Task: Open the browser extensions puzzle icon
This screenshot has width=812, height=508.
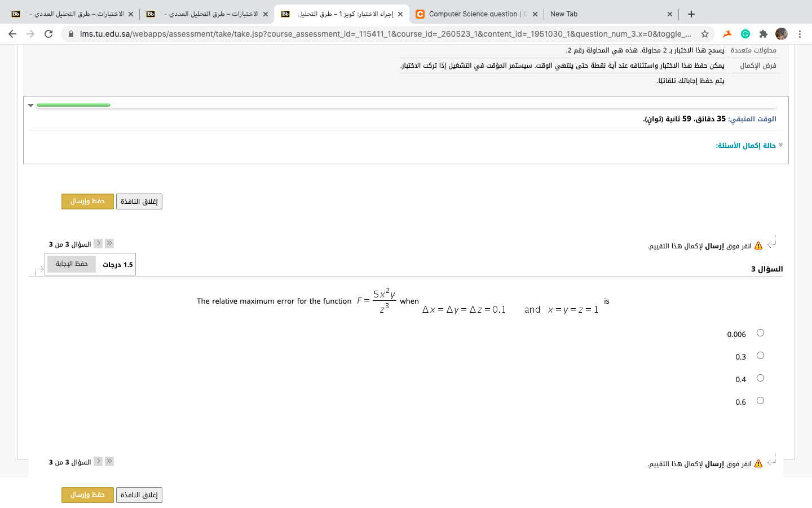Action: (763, 34)
